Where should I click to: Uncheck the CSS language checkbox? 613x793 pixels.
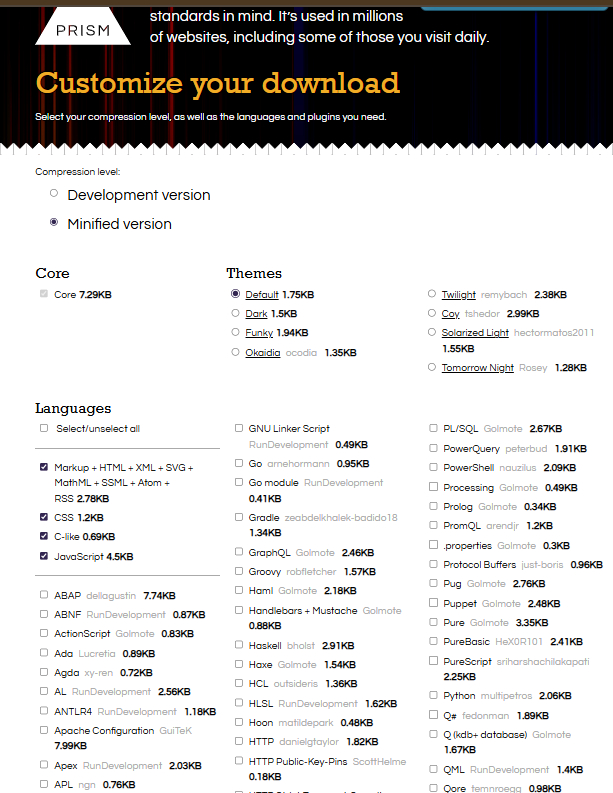(x=44, y=518)
